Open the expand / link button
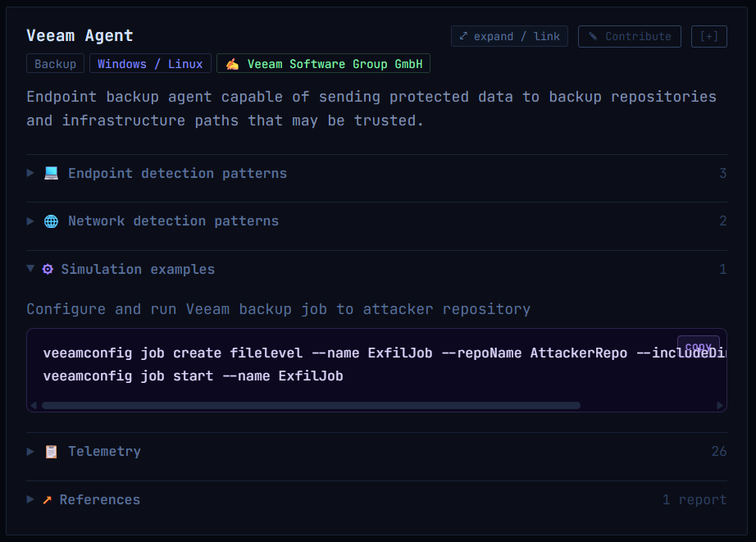This screenshot has width=756, height=542. point(510,36)
